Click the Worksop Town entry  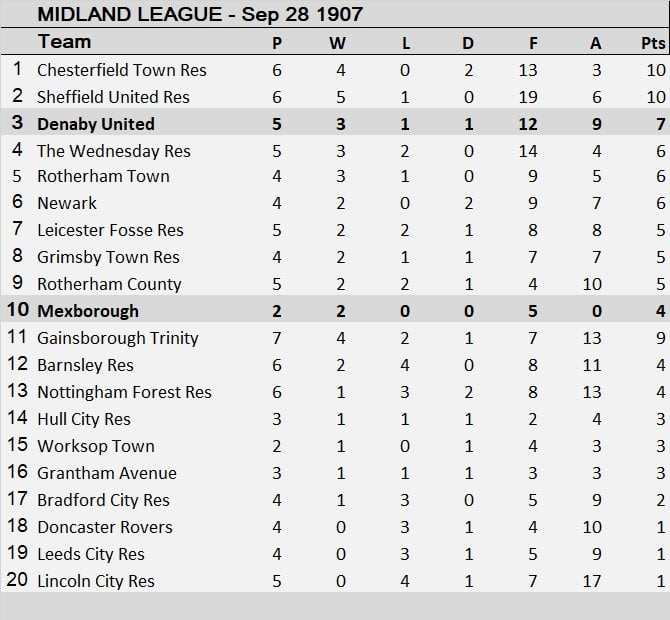tap(96, 446)
